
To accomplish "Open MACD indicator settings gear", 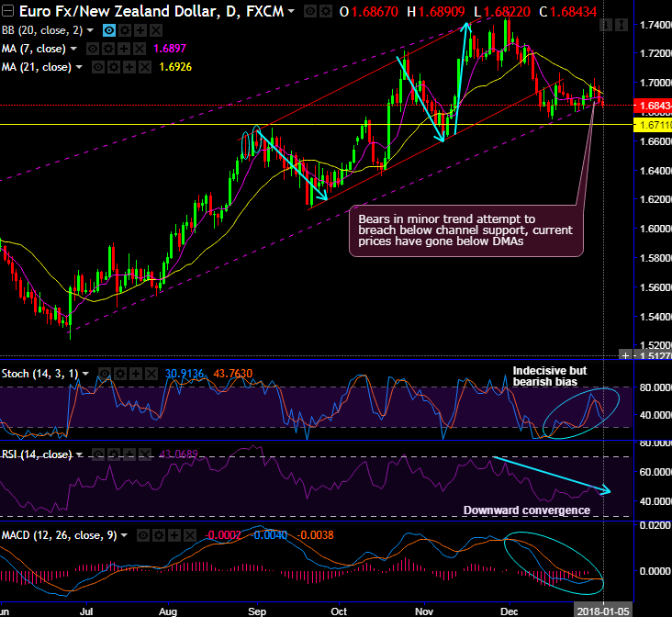I will [159, 535].
